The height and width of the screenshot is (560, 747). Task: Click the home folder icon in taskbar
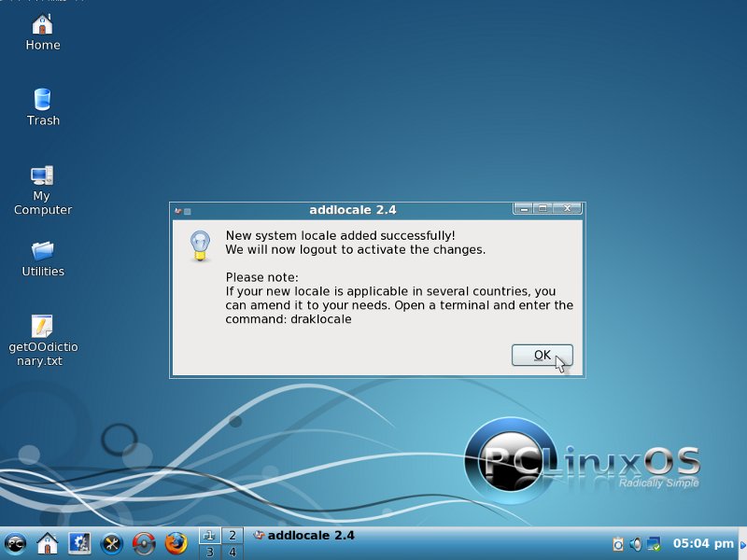click(47, 543)
